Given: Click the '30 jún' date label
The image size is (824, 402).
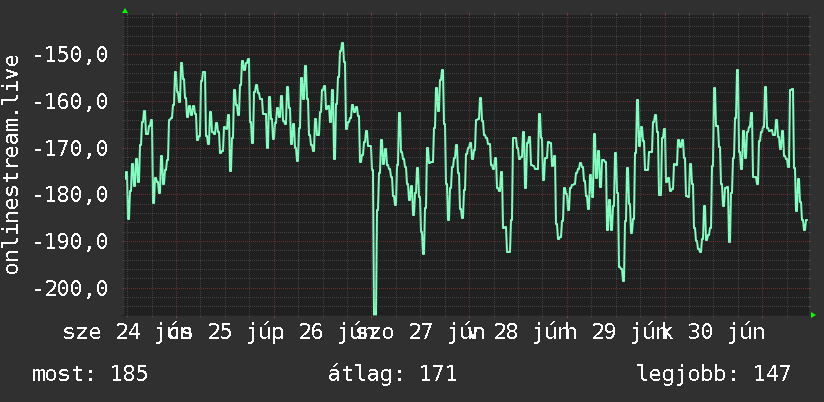Looking at the screenshot, I should pos(726,332).
